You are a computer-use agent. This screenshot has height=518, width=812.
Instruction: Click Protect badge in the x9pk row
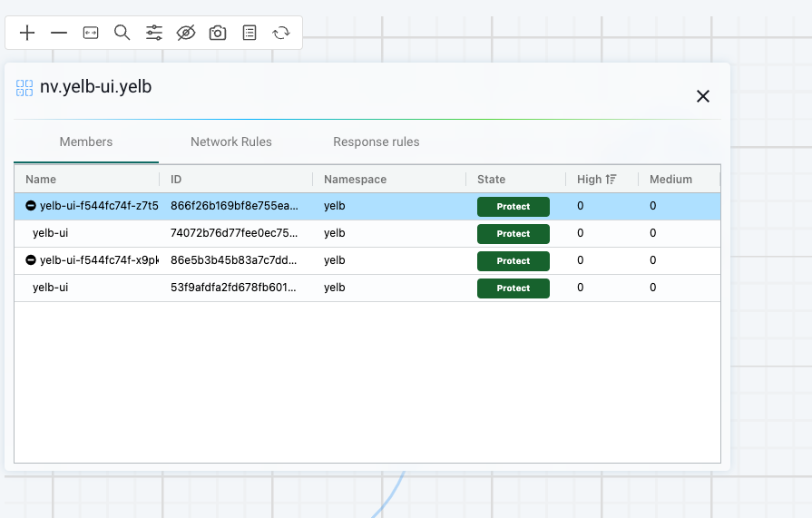point(514,261)
